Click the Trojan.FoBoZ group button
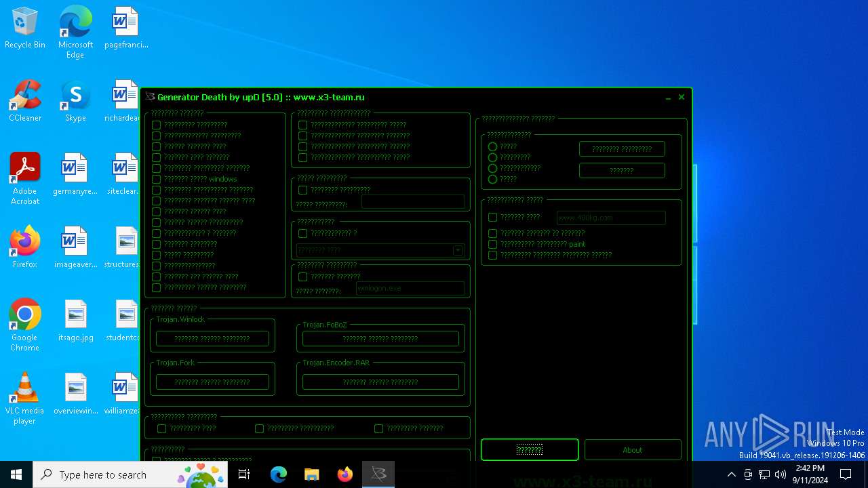868x488 pixels. 380,338
